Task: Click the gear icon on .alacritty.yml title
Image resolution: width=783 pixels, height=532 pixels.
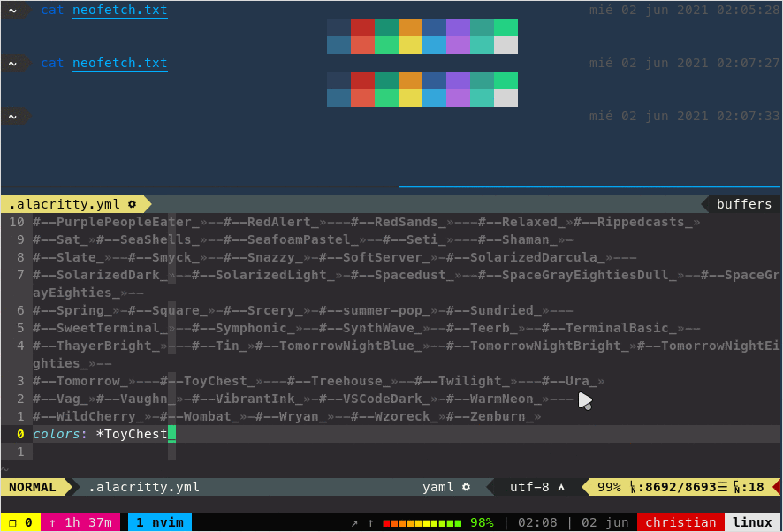Action: click(132, 204)
